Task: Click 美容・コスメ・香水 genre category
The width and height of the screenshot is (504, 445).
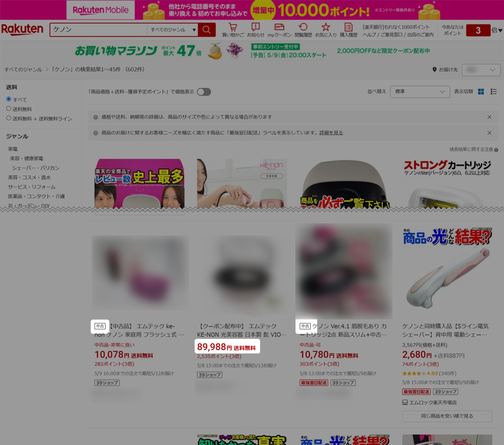Action: pos(30,178)
